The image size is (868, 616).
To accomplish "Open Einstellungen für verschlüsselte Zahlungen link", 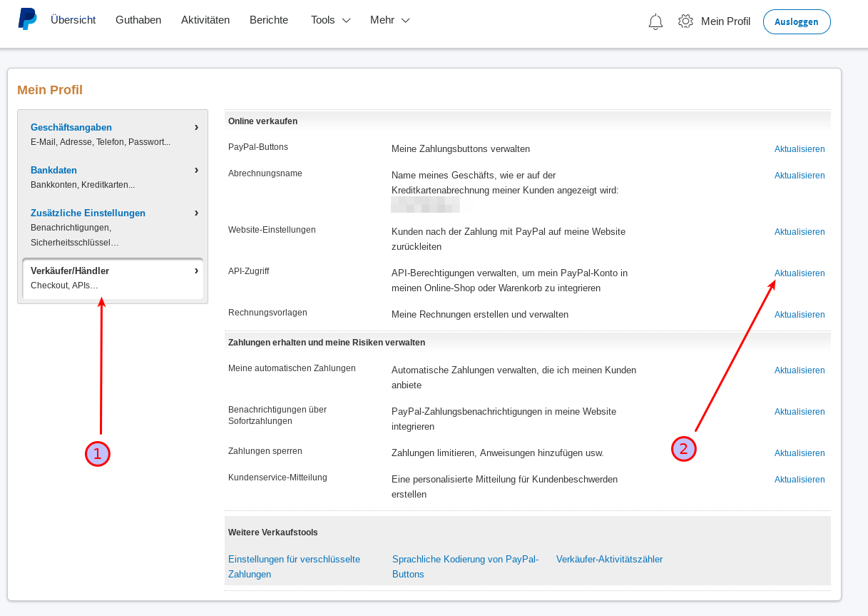I will pos(294,567).
